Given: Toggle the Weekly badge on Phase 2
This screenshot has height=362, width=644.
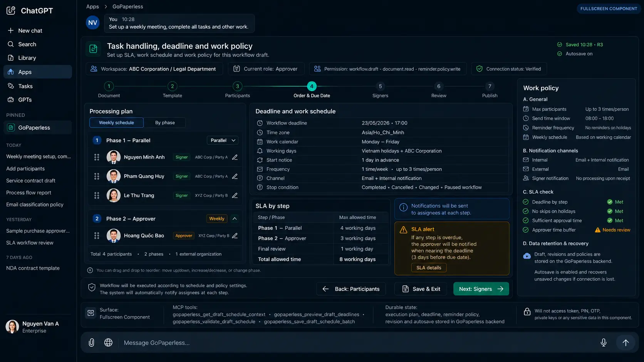Looking at the screenshot, I should (x=216, y=219).
